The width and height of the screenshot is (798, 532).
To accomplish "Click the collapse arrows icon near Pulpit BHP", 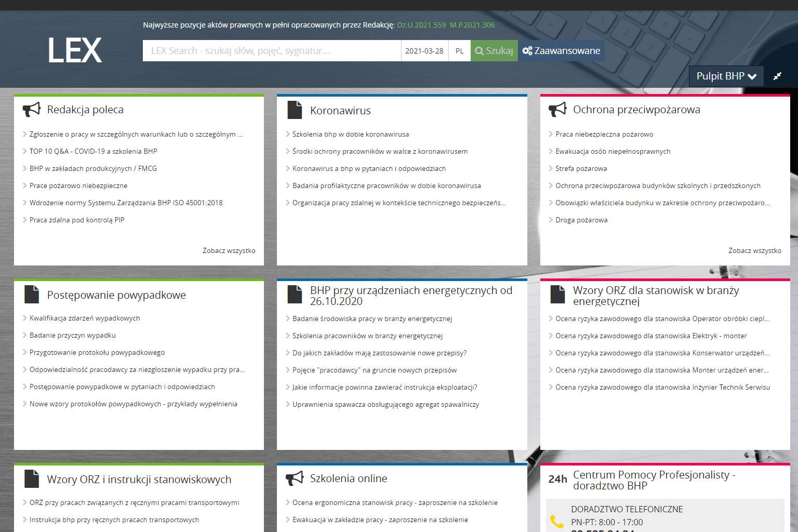I will (777, 76).
